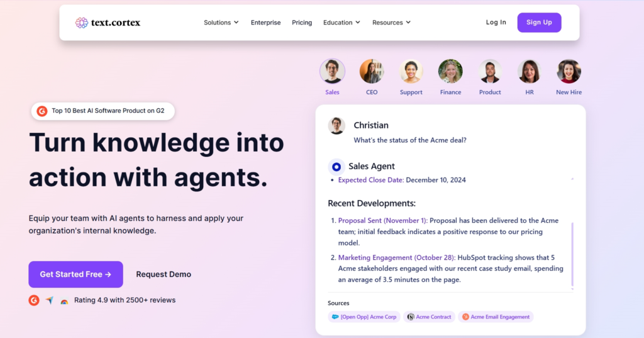Select the HR persona avatar
The width and height of the screenshot is (644, 338).
click(530, 71)
